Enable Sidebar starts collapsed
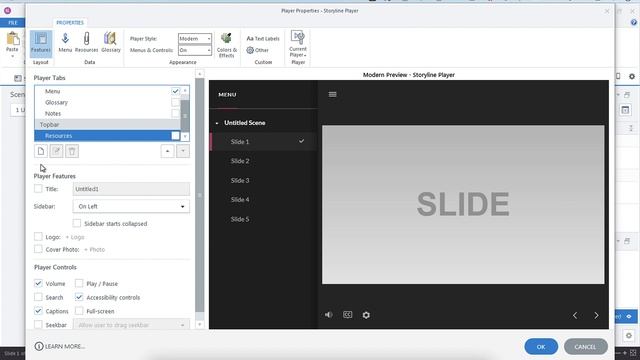Viewport: 640px width, 360px height. [x=77, y=223]
